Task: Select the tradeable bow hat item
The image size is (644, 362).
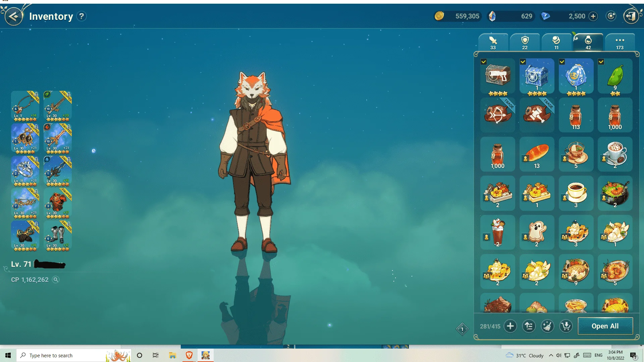Action: click(x=498, y=115)
